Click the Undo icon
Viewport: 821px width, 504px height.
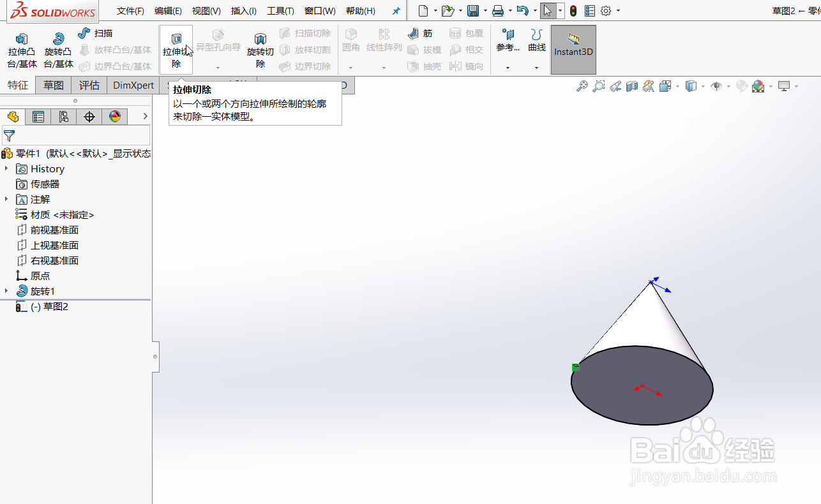pyautogui.click(x=522, y=11)
